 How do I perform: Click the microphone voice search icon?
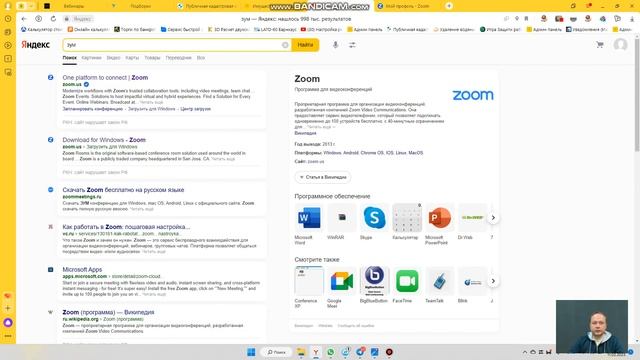(x=335, y=45)
